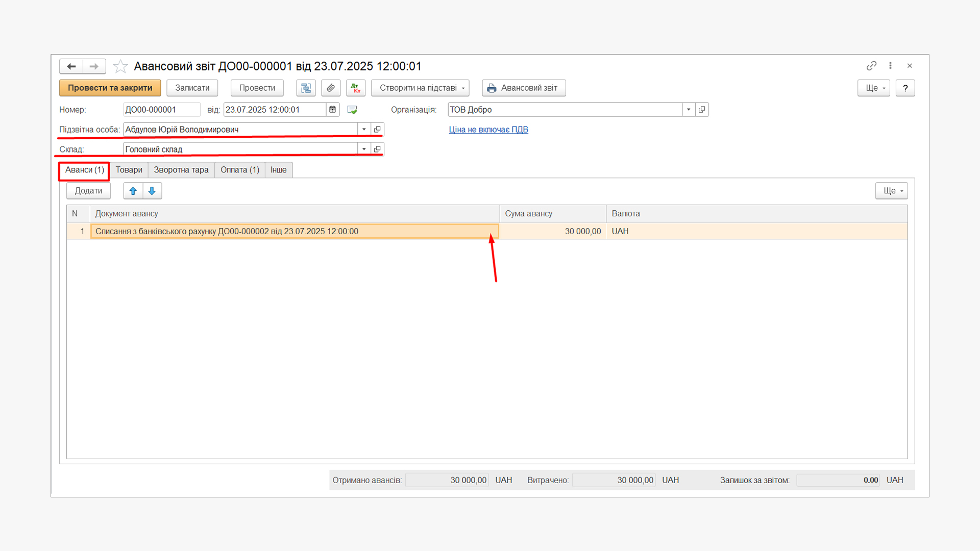The height and width of the screenshot is (551, 980).
Task: Click the Номер input field
Action: 161,110
